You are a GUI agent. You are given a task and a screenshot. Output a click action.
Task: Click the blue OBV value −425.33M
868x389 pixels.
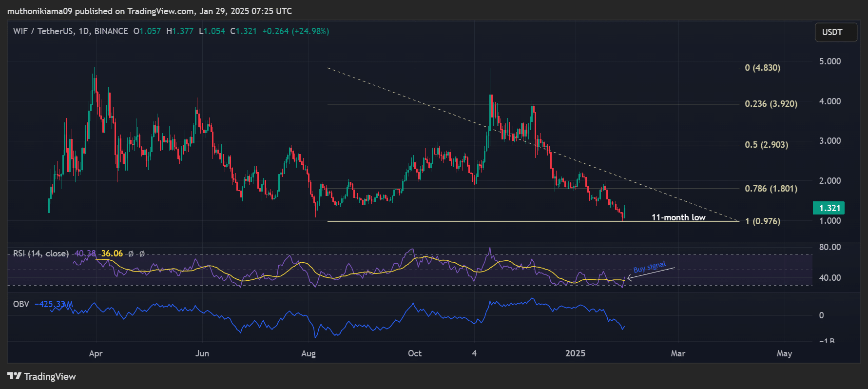click(54, 304)
